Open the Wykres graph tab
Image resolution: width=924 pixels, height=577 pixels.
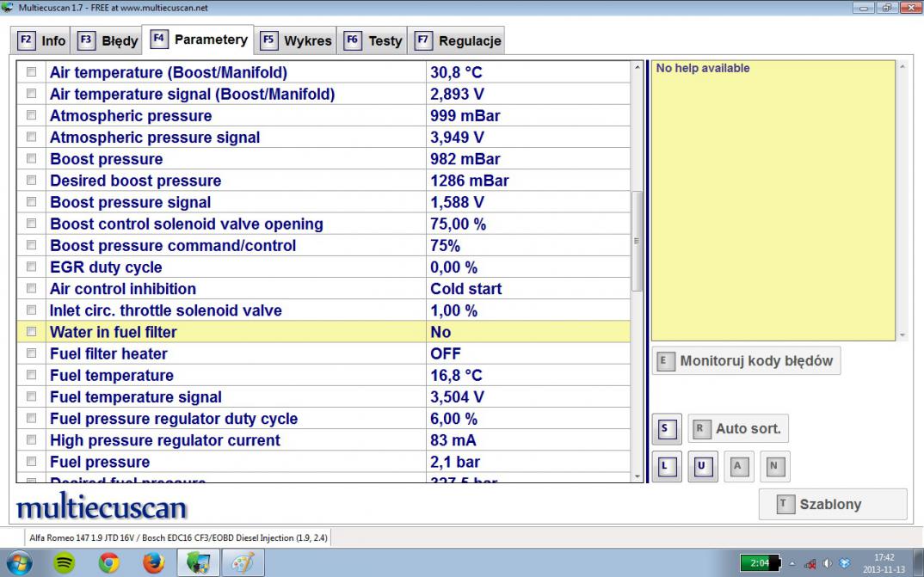pyautogui.click(x=297, y=40)
